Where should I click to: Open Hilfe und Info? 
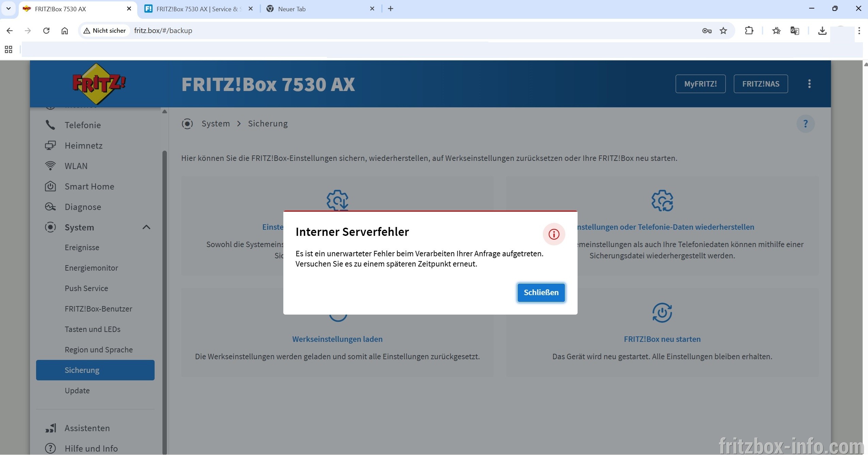[x=91, y=449]
